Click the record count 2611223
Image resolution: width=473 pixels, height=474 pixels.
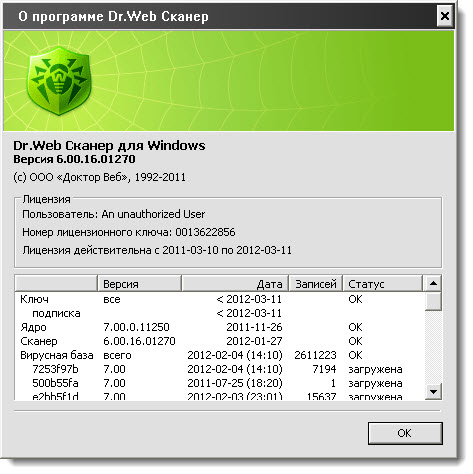tap(315, 355)
